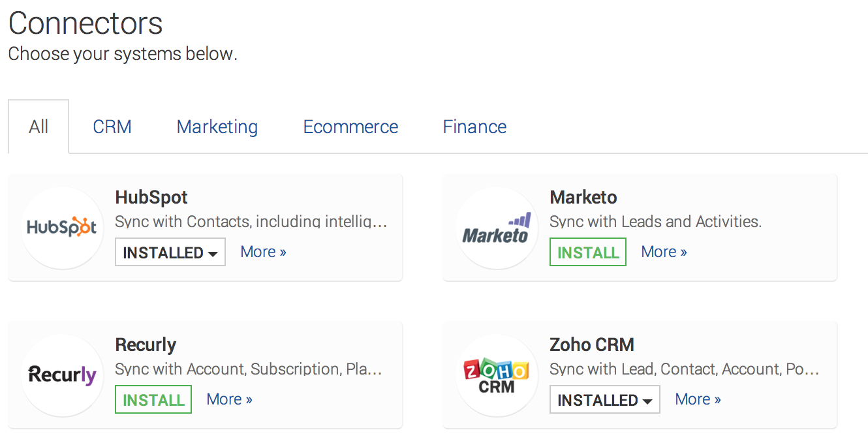Select the All tab

39,127
